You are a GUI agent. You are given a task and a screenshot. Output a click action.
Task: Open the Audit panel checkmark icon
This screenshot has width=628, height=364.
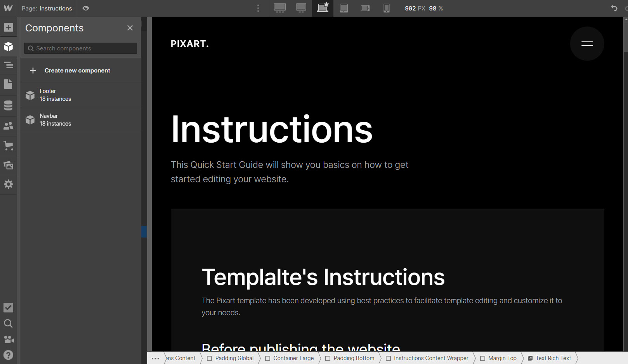click(x=9, y=307)
